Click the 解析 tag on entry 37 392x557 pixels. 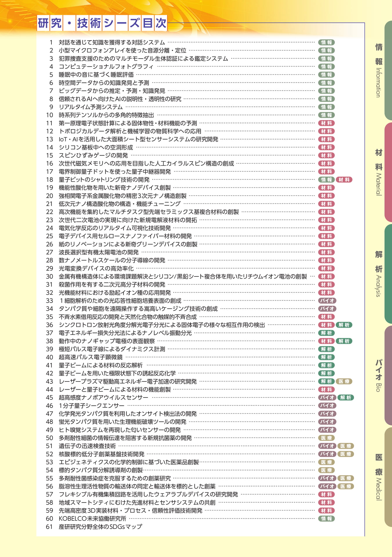[x=326, y=333]
